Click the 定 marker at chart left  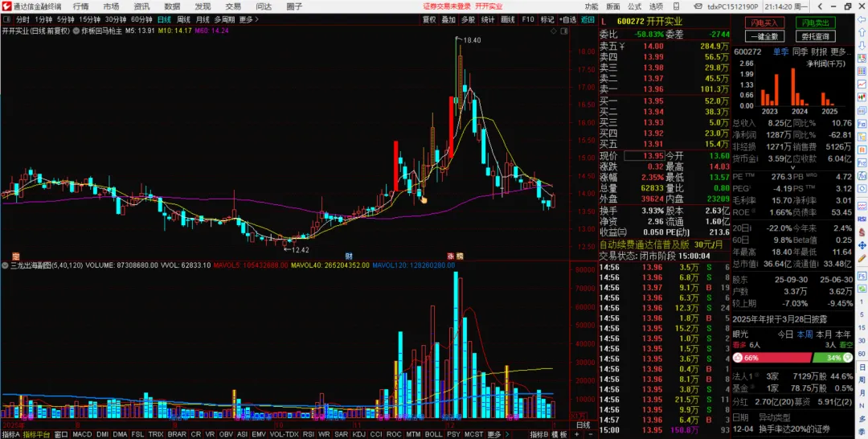15,256
